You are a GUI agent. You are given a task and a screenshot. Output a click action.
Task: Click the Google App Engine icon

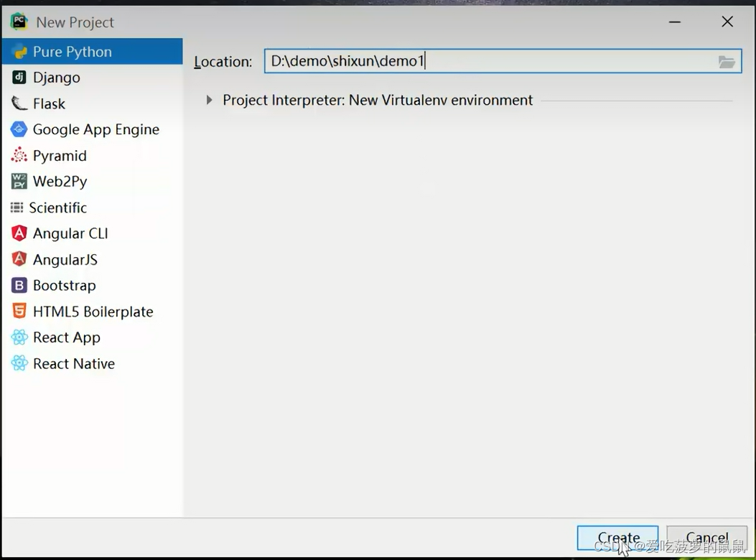(x=19, y=129)
